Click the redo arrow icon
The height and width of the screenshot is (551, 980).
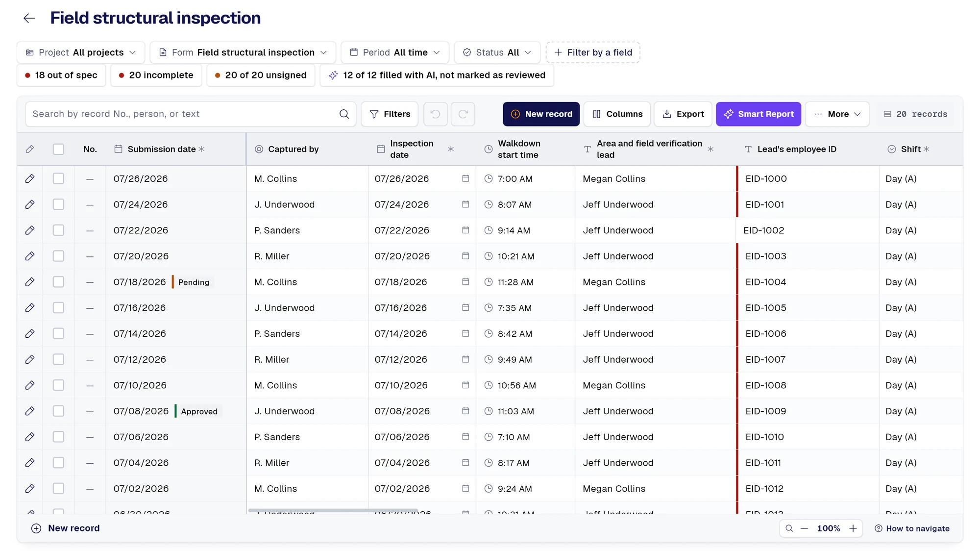463,114
